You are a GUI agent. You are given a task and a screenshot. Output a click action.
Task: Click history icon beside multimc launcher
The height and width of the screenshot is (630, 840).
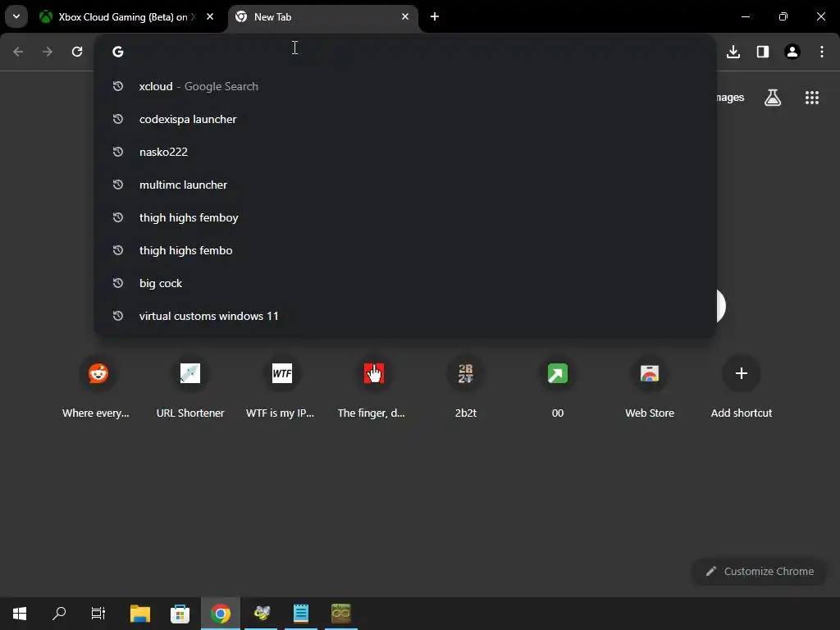(118, 185)
